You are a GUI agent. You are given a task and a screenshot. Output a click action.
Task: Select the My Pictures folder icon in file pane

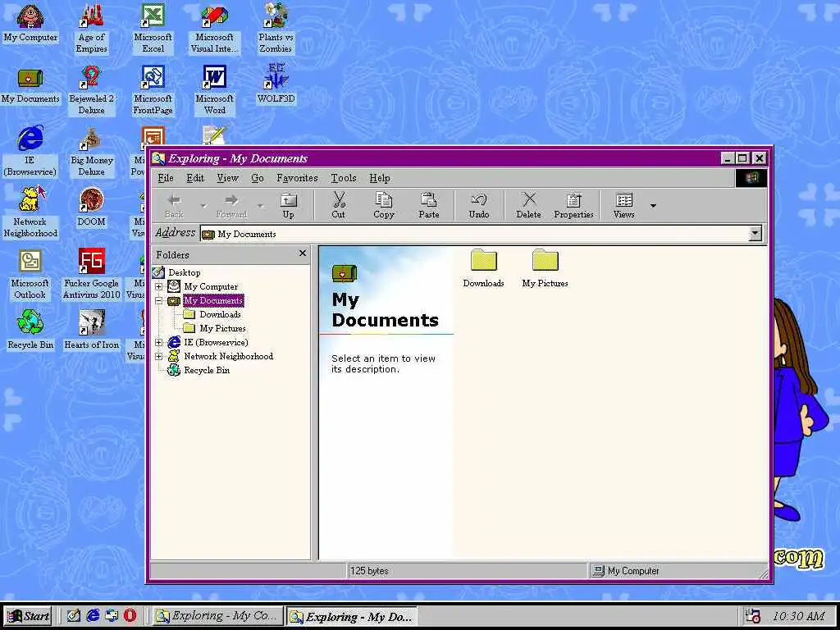coord(546,260)
